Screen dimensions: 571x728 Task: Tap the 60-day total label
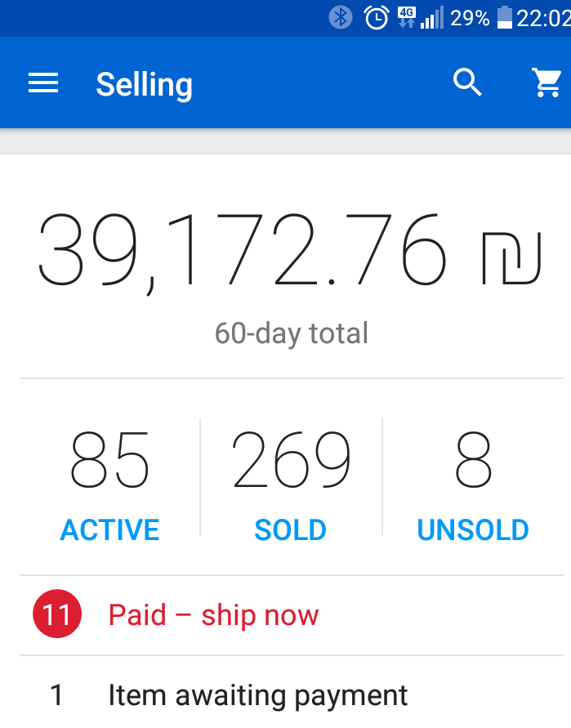click(291, 334)
